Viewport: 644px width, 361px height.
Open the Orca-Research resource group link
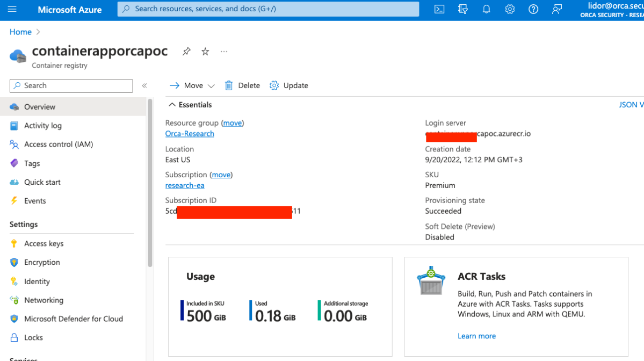190,133
